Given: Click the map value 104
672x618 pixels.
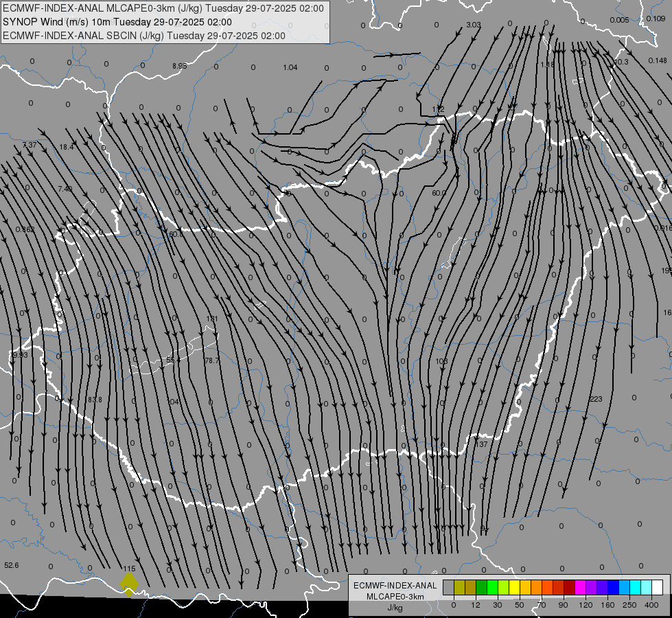Looking at the screenshot, I should pyautogui.click(x=174, y=402).
